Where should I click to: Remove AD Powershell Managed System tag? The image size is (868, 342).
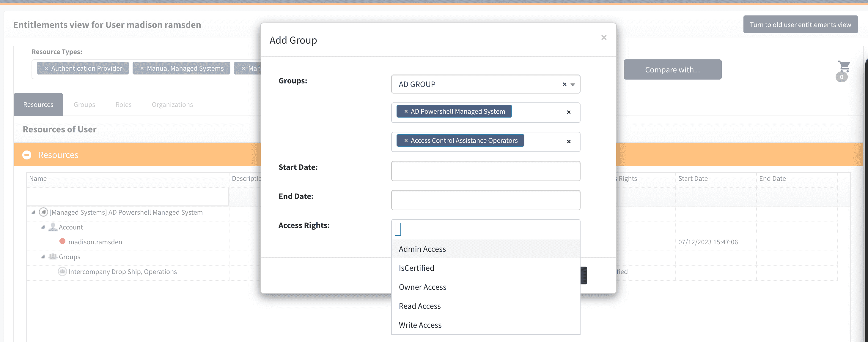pos(406,111)
